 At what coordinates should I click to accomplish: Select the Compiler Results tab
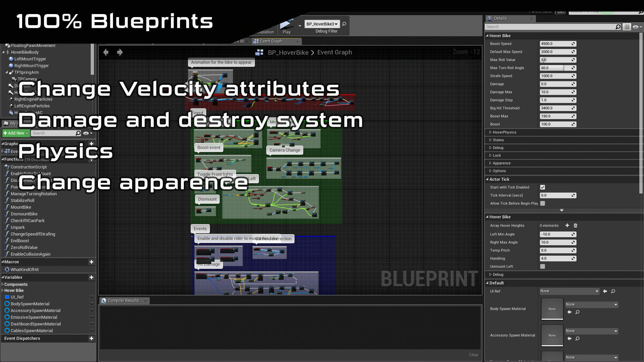(123, 301)
